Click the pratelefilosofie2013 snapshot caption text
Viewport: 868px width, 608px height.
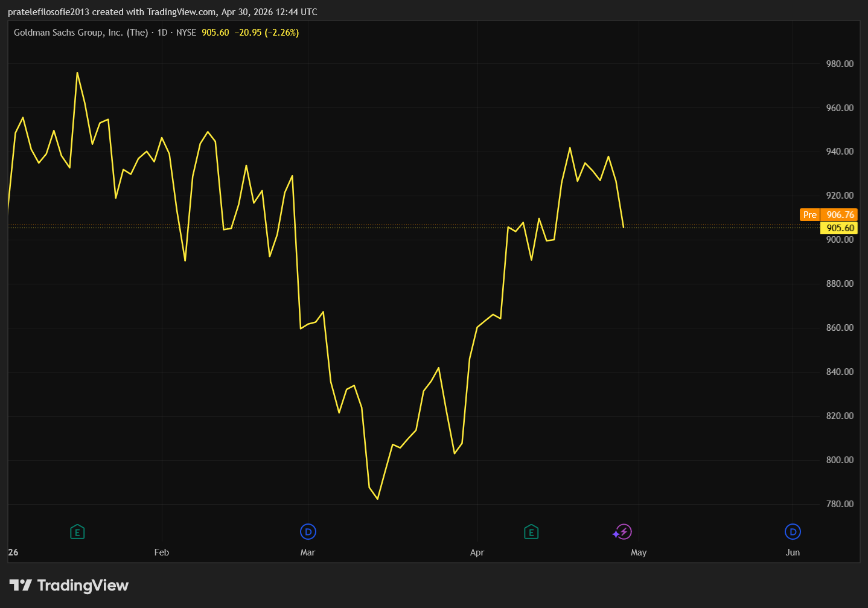pyautogui.click(x=162, y=12)
